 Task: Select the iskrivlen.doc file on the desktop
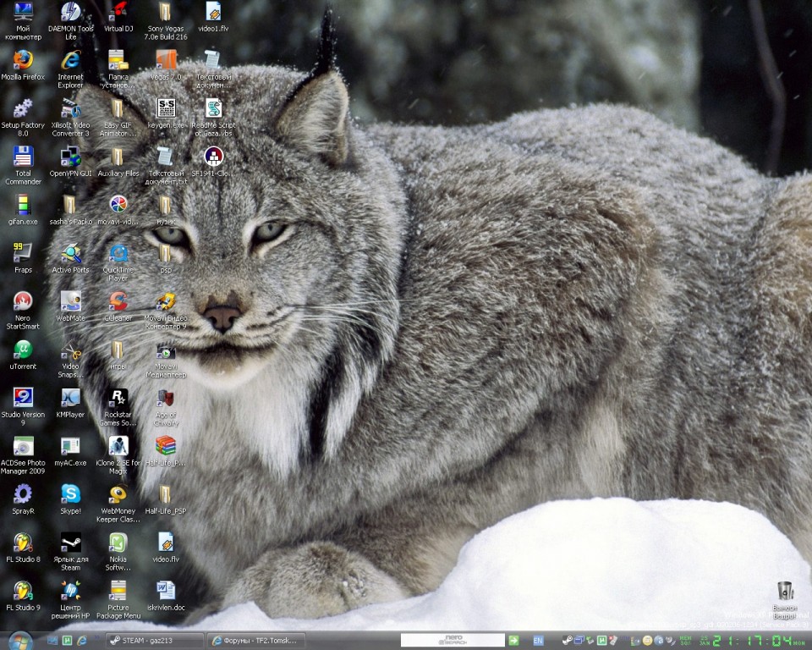tap(166, 592)
